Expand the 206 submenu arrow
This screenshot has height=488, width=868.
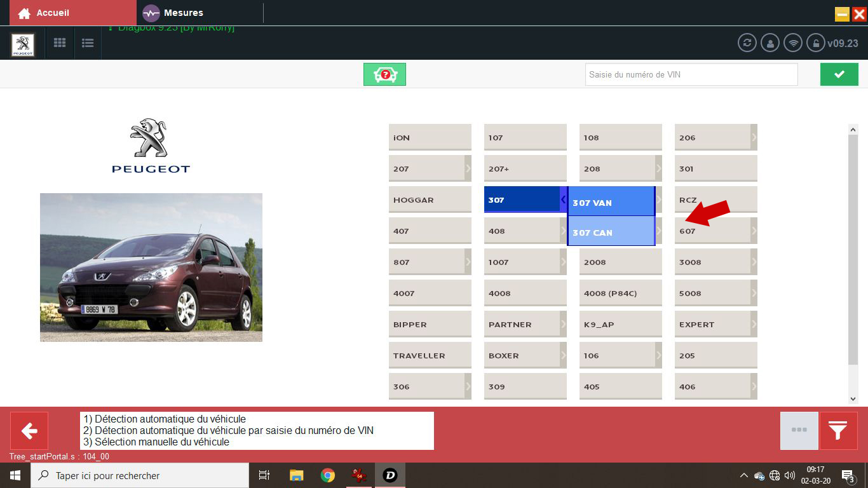(x=754, y=137)
